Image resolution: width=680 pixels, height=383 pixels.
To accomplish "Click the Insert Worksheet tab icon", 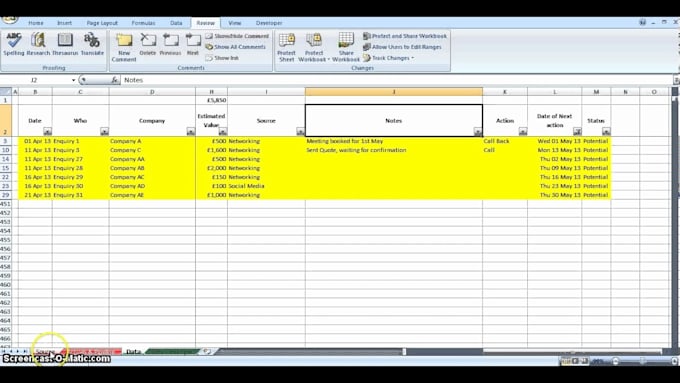I will tap(207, 351).
